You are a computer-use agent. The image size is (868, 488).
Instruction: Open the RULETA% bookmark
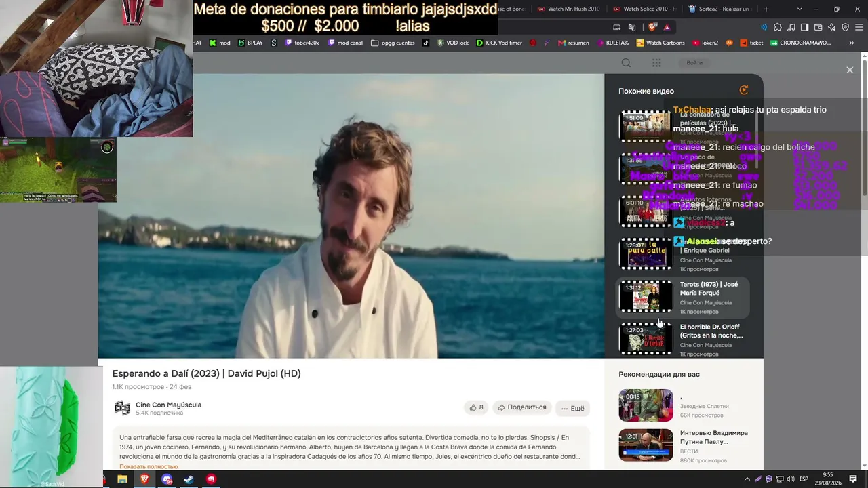612,43
